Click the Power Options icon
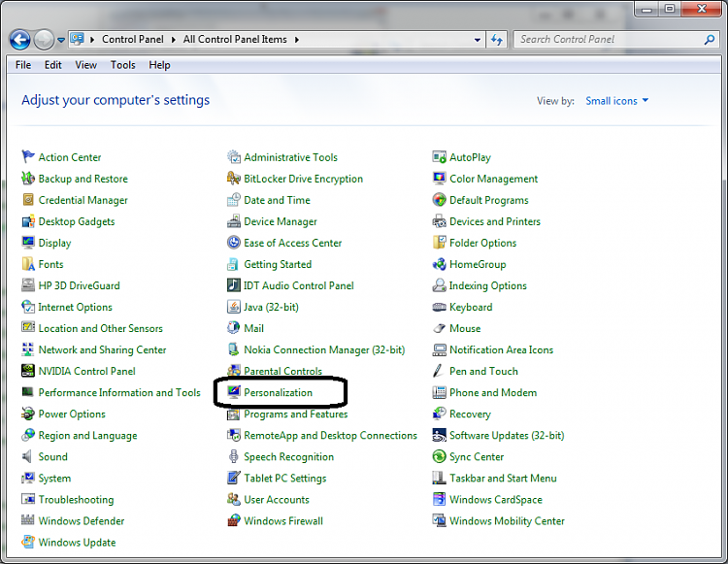 tap(28, 414)
